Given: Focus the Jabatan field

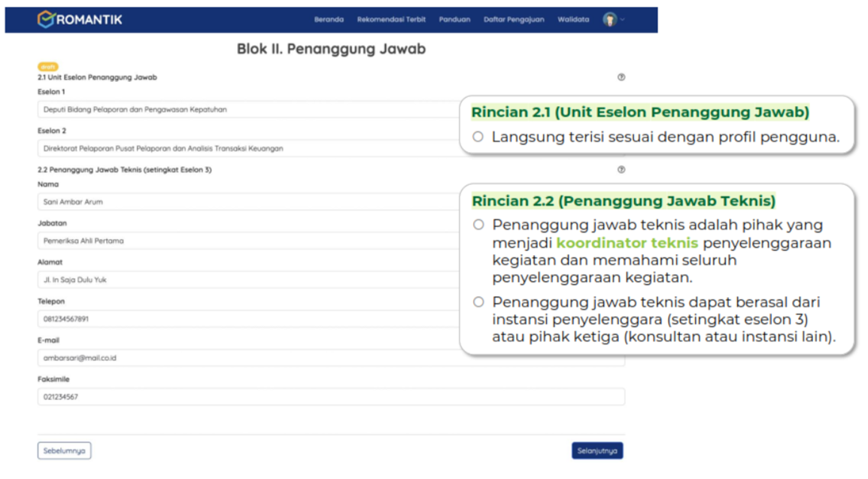Looking at the screenshot, I should pyautogui.click(x=248, y=241).
